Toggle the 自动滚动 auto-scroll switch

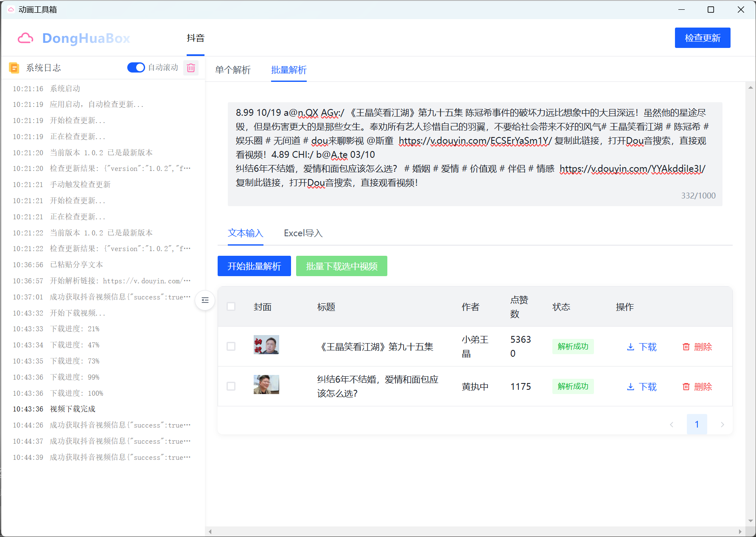pos(136,68)
